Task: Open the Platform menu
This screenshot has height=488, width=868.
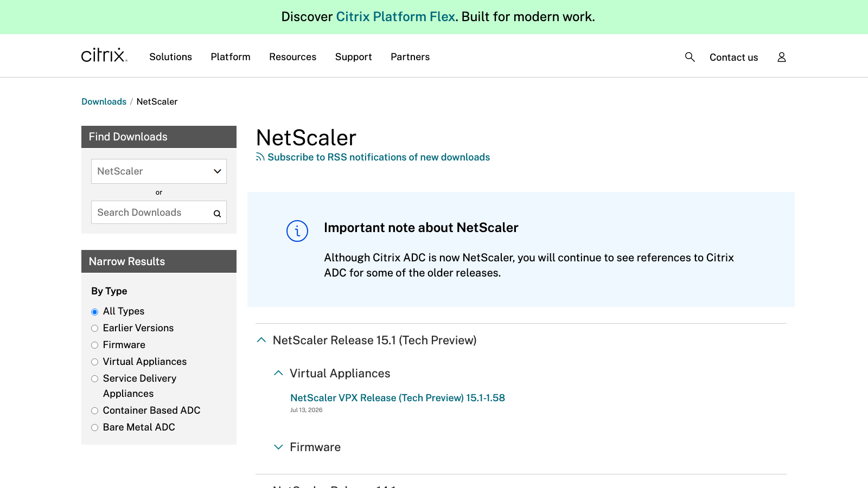Action: pyautogui.click(x=231, y=57)
